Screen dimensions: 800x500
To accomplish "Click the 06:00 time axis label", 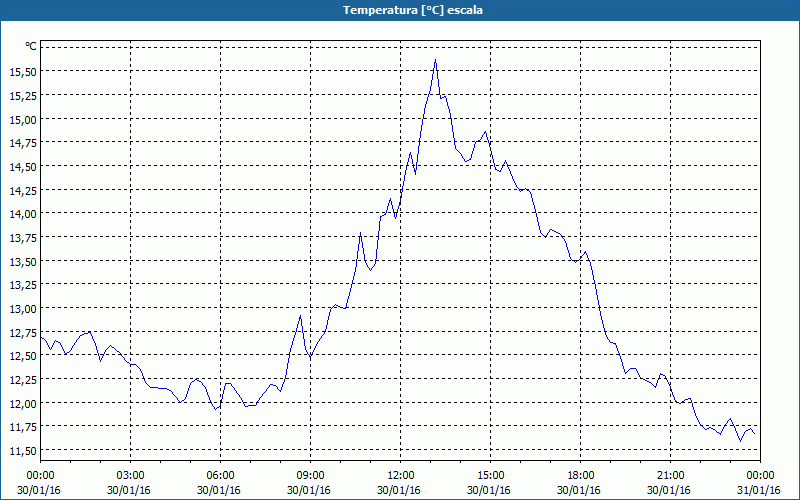I will click(220, 476).
